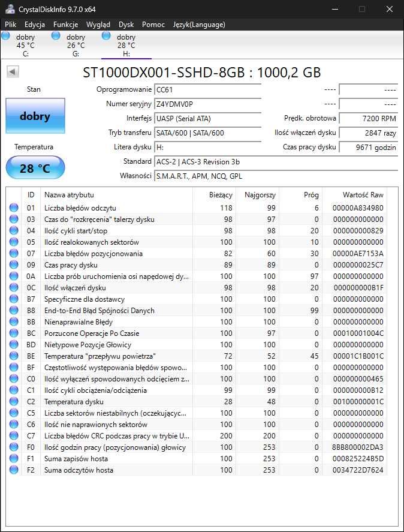Click status orb for attribute C1
The image size is (404, 532).
[14, 390]
